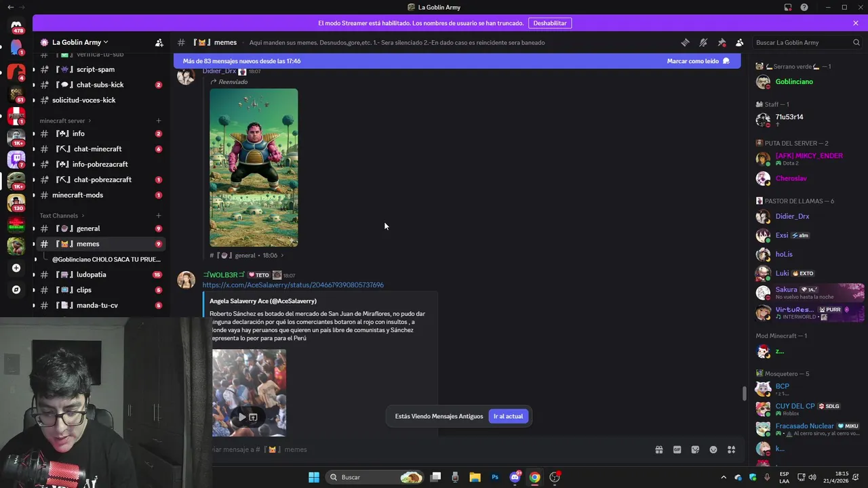Create channel in Text Channels category
This screenshot has width=868, height=488.
[x=159, y=216]
